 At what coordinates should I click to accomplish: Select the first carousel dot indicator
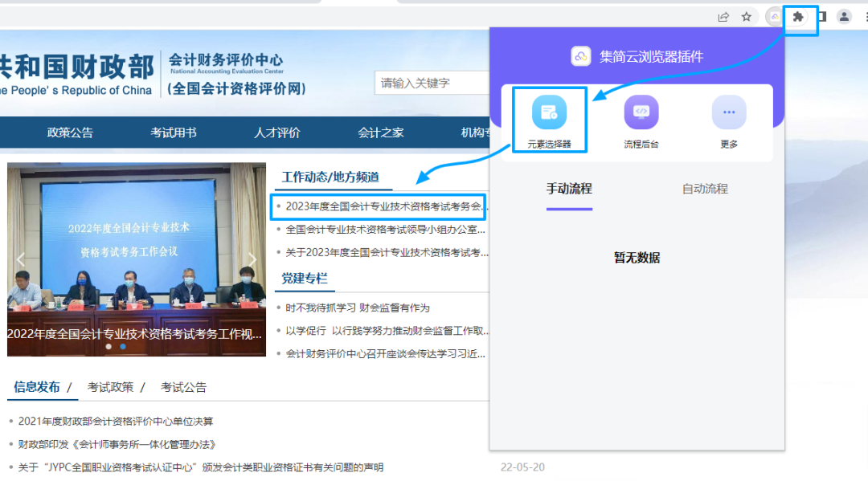coord(108,347)
